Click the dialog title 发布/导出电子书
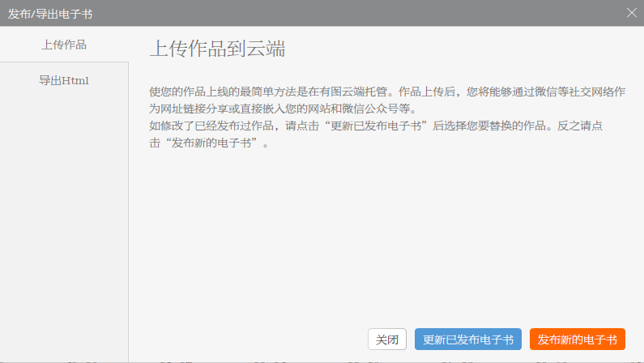Screen dimensions: 644x363 [50, 14]
